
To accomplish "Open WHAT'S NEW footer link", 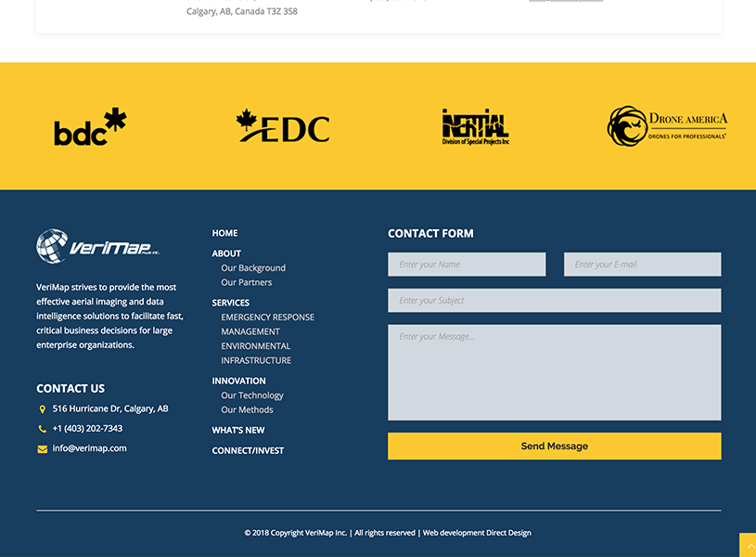I will pyautogui.click(x=238, y=430).
